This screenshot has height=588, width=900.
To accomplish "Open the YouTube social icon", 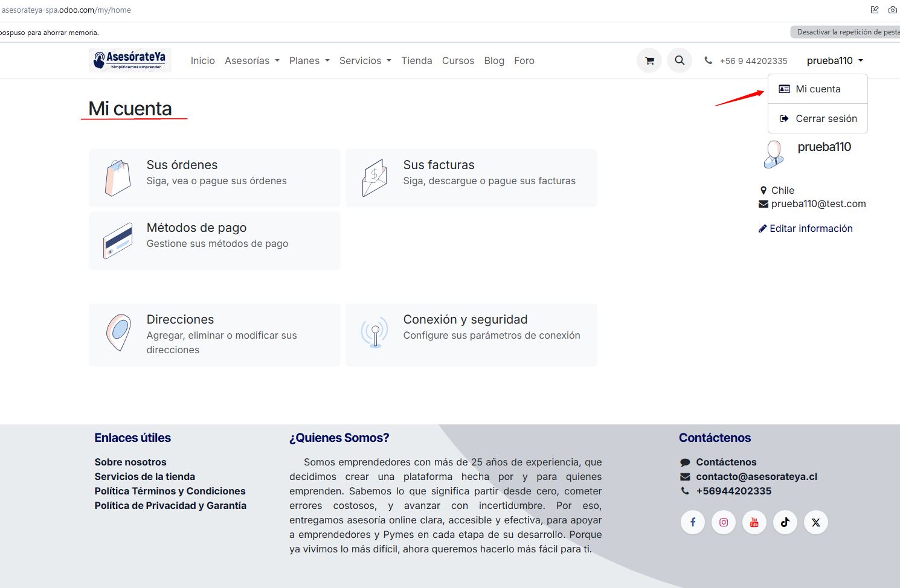I will (x=754, y=522).
